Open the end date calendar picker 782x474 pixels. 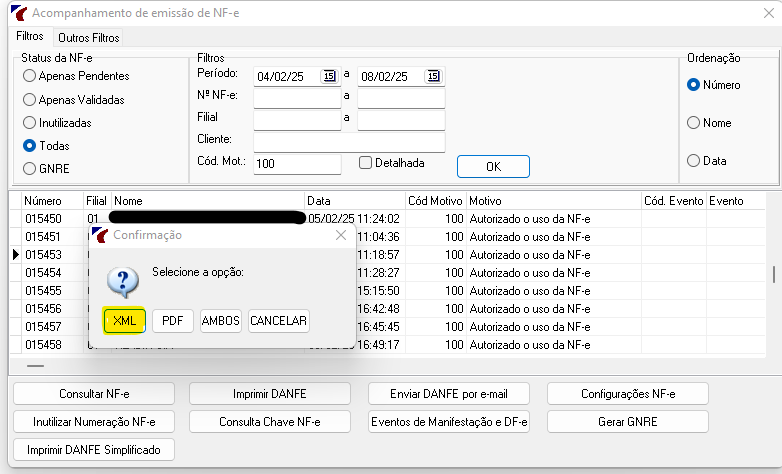433,76
